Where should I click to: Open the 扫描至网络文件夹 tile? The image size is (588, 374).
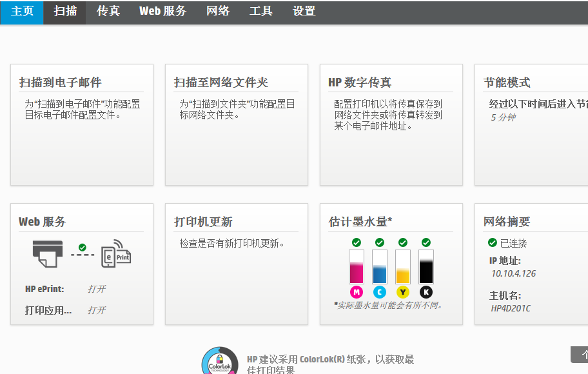pos(237,124)
